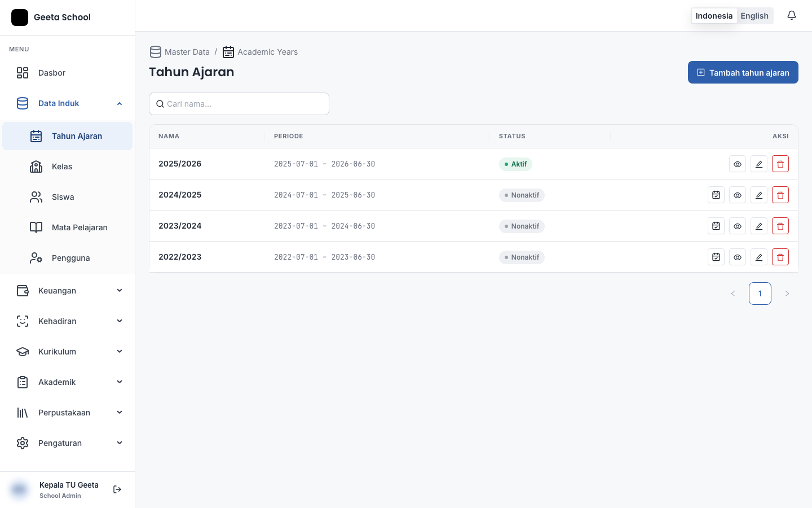
Task: Edit the 2023/2024 academic year
Action: [x=759, y=226]
